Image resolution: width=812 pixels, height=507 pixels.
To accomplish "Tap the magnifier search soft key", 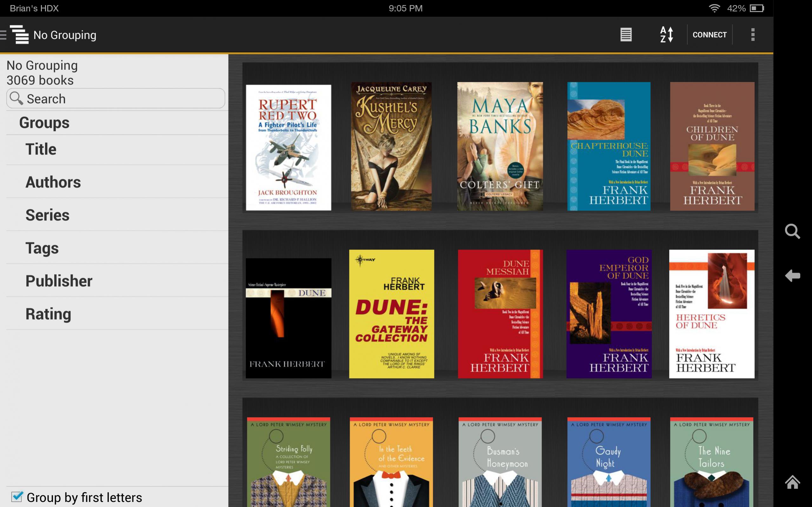I will pos(792,231).
